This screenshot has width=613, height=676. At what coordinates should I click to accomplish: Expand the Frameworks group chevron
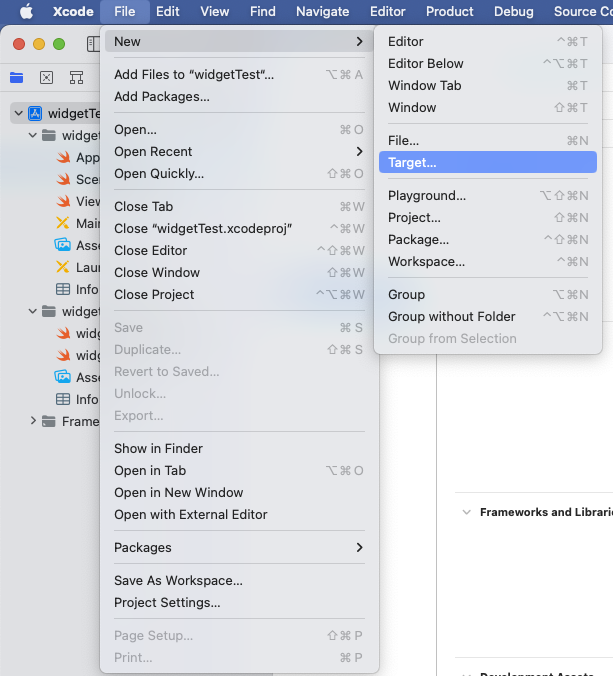(x=33, y=421)
